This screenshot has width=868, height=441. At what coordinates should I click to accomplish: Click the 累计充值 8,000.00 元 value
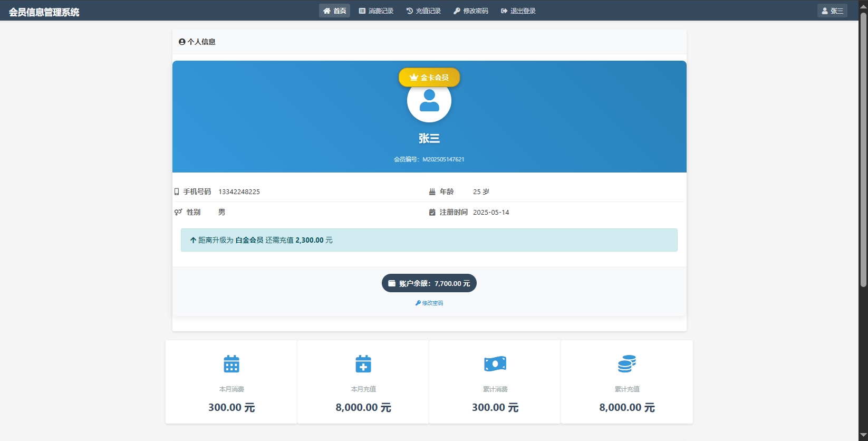pos(627,407)
